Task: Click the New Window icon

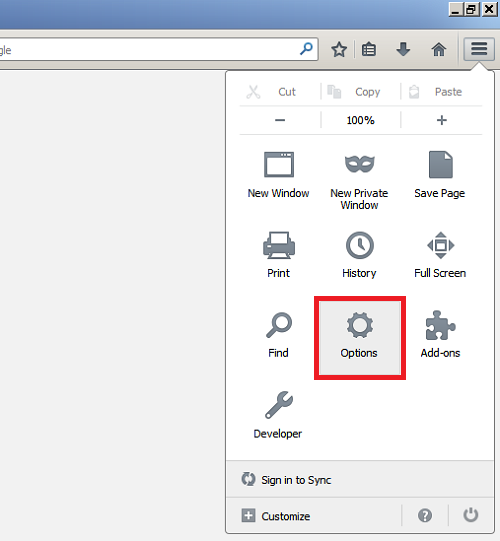Action: 279,165
